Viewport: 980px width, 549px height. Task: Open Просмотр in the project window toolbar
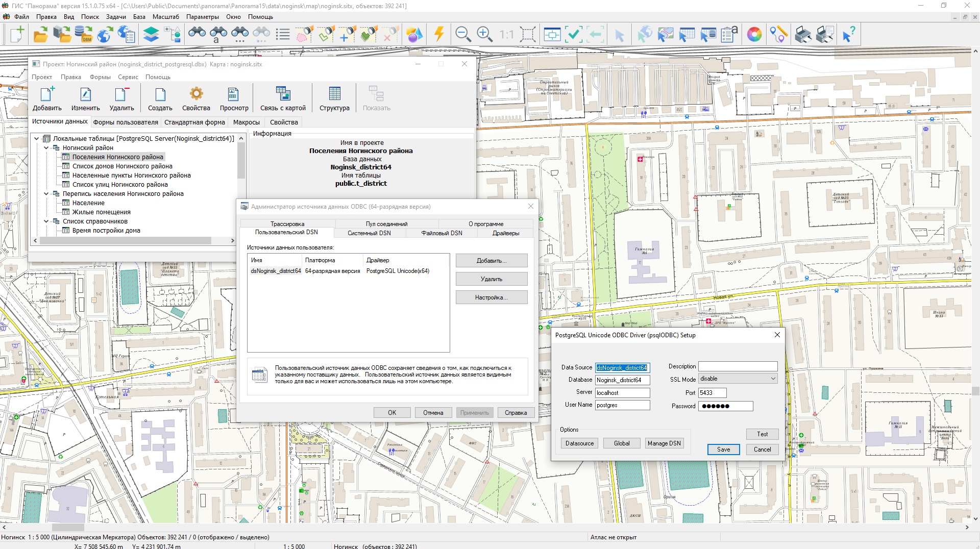pyautogui.click(x=234, y=98)
